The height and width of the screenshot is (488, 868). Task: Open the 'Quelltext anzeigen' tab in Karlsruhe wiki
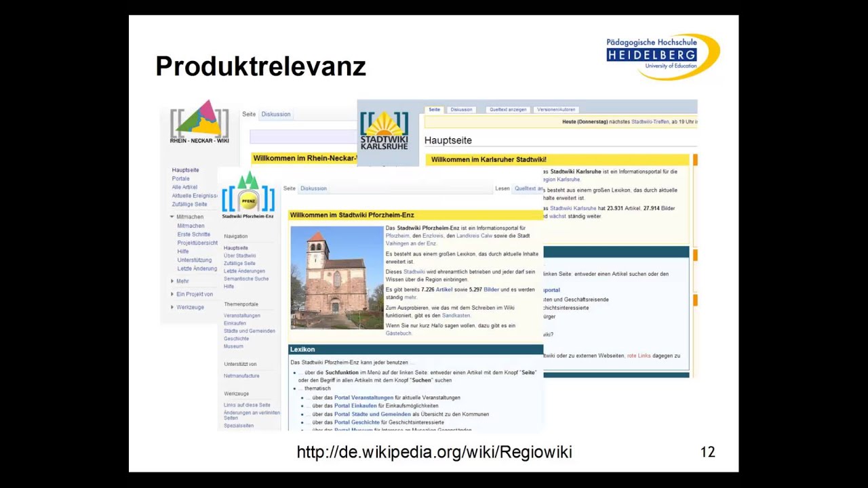pyautogui.click(x=508, y=109)
